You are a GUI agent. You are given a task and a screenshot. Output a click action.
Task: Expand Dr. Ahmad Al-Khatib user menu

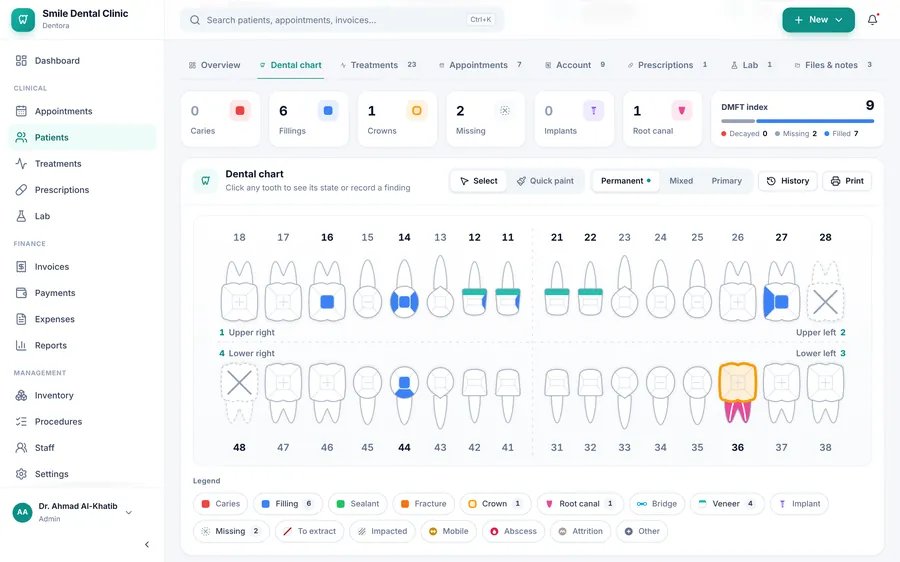72,512
